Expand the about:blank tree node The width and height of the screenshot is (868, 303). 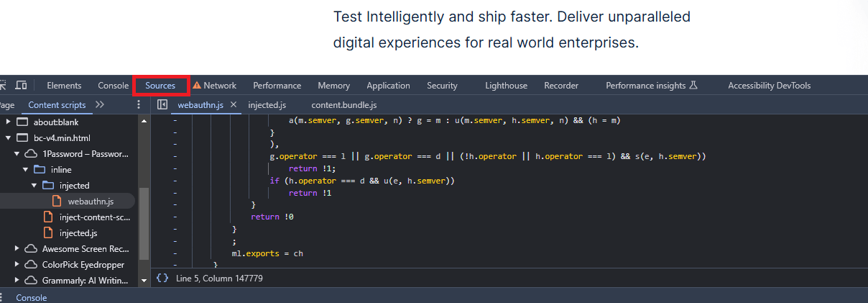click(x=9, y=122)
